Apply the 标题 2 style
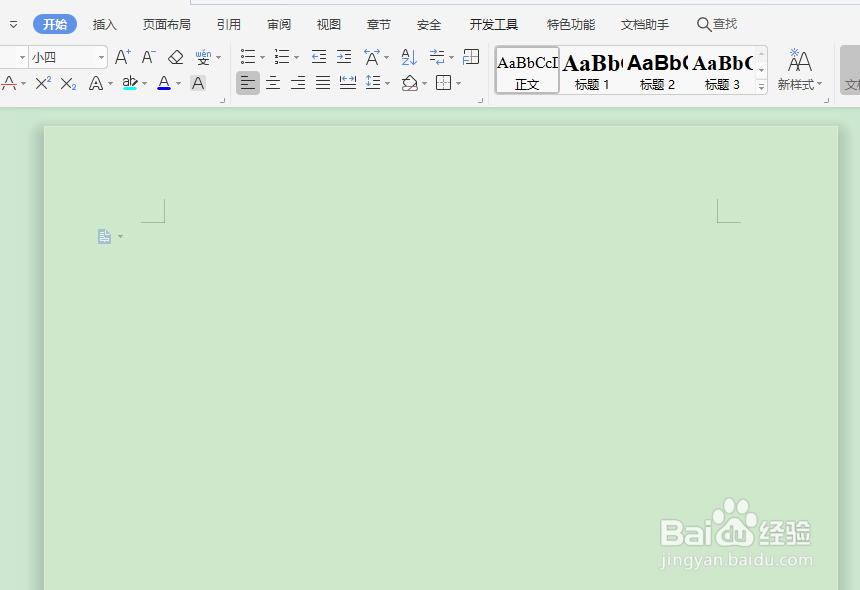860x590 pixels. pos(657,70)
